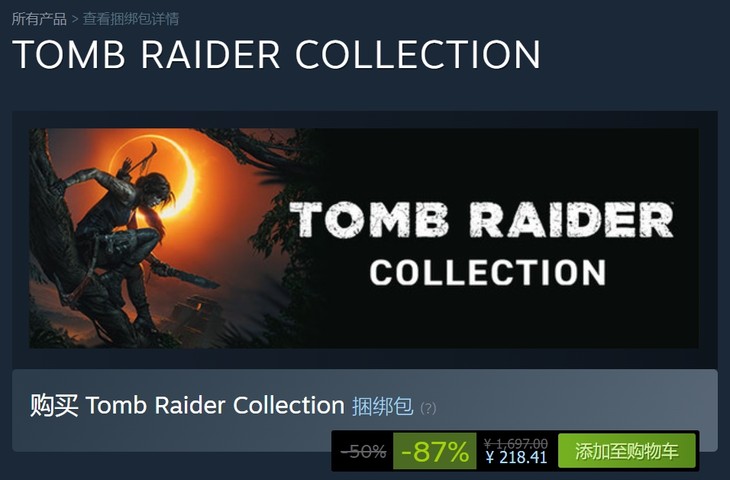Add bundle to cart with 添加至购物车
The width and height of the screenshot is (730, 480).
coord(627,451)
